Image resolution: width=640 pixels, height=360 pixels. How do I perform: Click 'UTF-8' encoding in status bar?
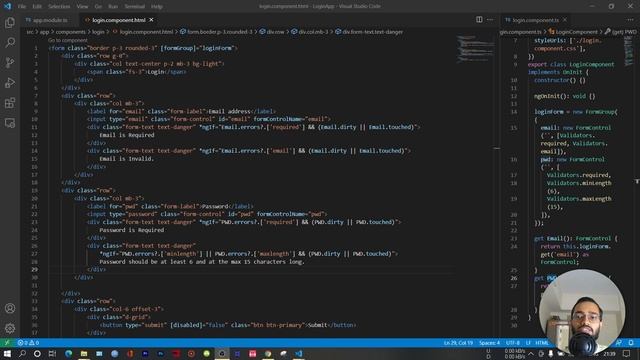[x=513, y=343]
